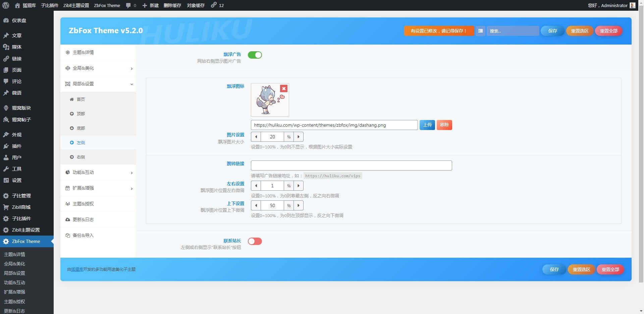Click the 跳转链接 URL input field
Viewport: 644px width, 314px height.
351,166
